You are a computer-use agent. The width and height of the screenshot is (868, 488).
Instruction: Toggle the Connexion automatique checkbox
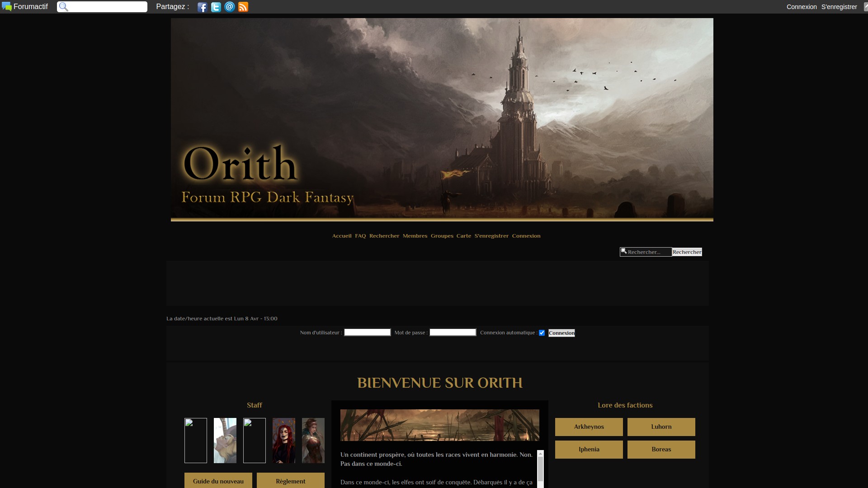click(x=542, y=333)
